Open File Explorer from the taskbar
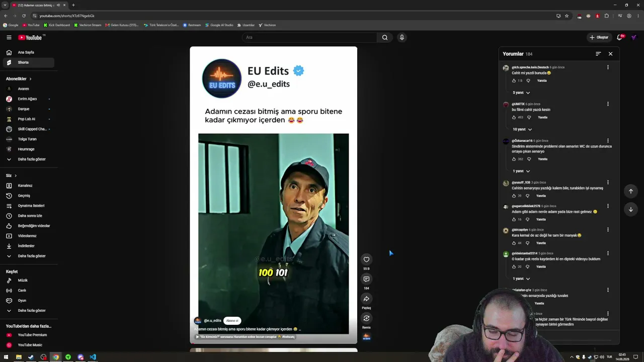This screenshot has height=362, width=644. tap(19, 357)
